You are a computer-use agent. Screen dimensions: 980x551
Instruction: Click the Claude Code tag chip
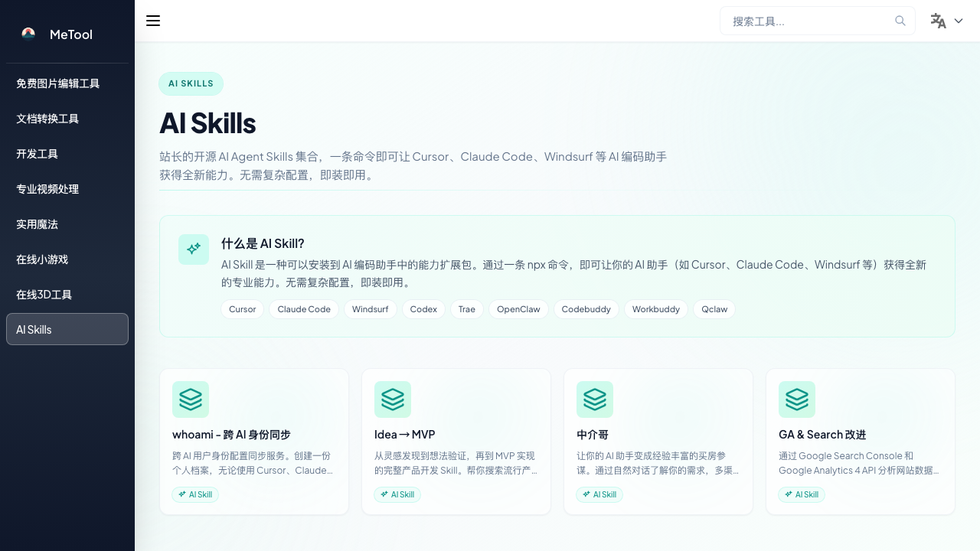pyautogui.click(x=303, y=309)
